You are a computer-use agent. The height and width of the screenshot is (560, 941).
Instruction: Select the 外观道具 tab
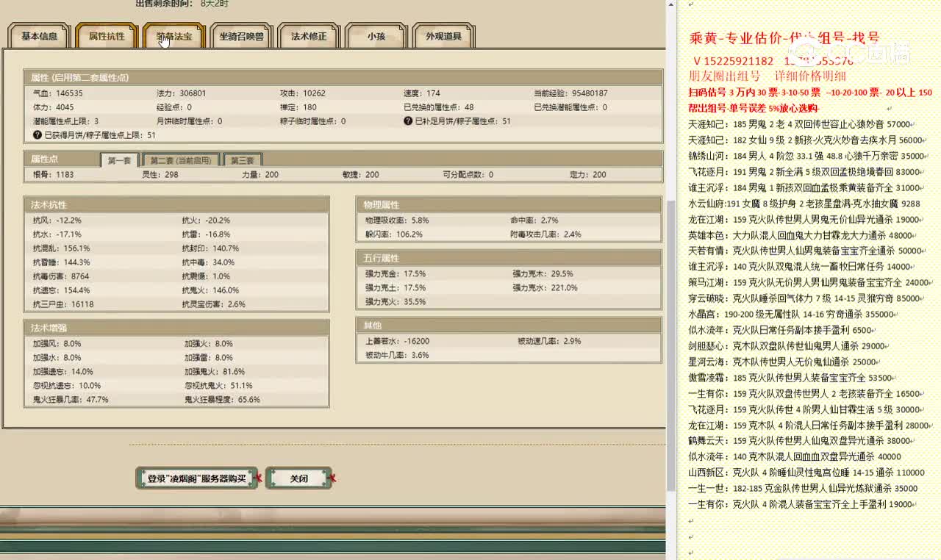click(x=444, y=36)
